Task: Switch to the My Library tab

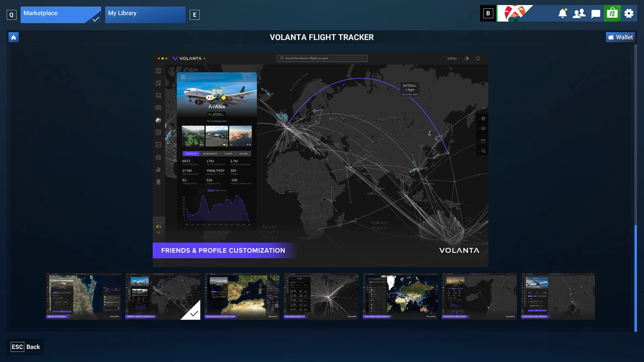Action: [145, 15]
